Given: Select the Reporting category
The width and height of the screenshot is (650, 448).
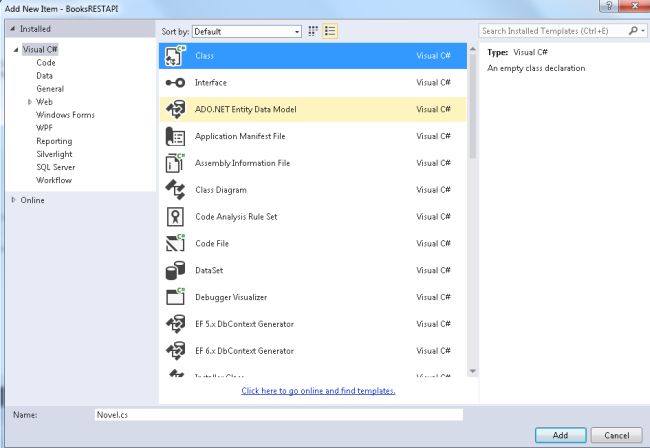Looking at the screenshot, I should point(54,141).
